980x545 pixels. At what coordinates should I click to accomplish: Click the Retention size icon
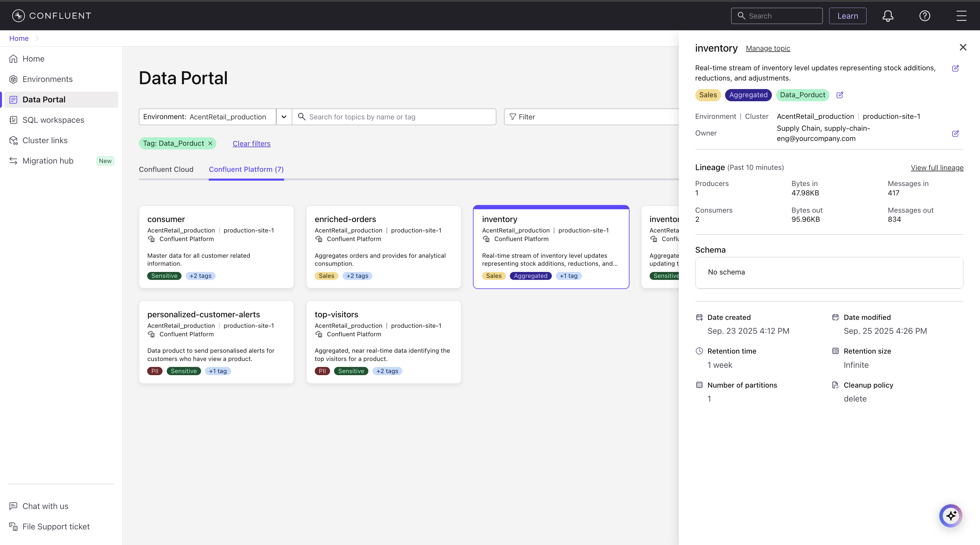click(835, 351)
